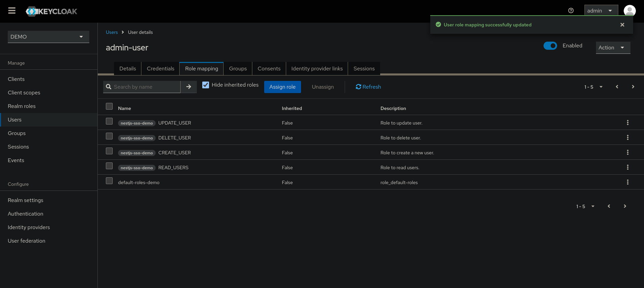Click the READ_USERS role name

173,168
